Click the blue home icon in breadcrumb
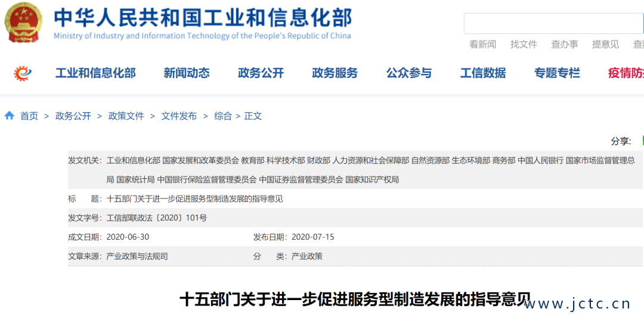Screen dimensions: 644x315 pyautogui.click(x=10, y=116)
